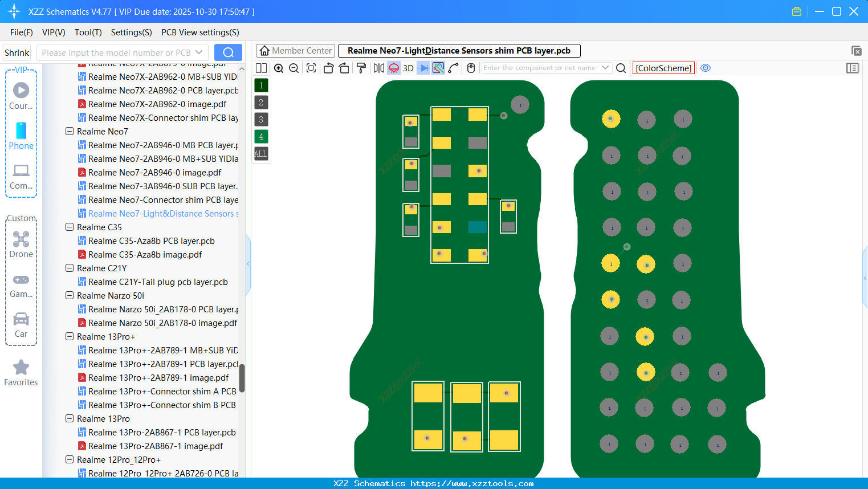This screenshot has width=868, height=489.
Task: Open Realme Narzo 50i_2AB178-0 image.pdf
Action: click(162, 323)
